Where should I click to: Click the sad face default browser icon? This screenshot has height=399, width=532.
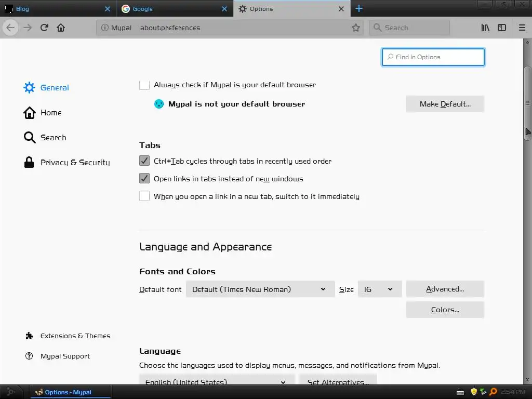[x=159, y=104]
